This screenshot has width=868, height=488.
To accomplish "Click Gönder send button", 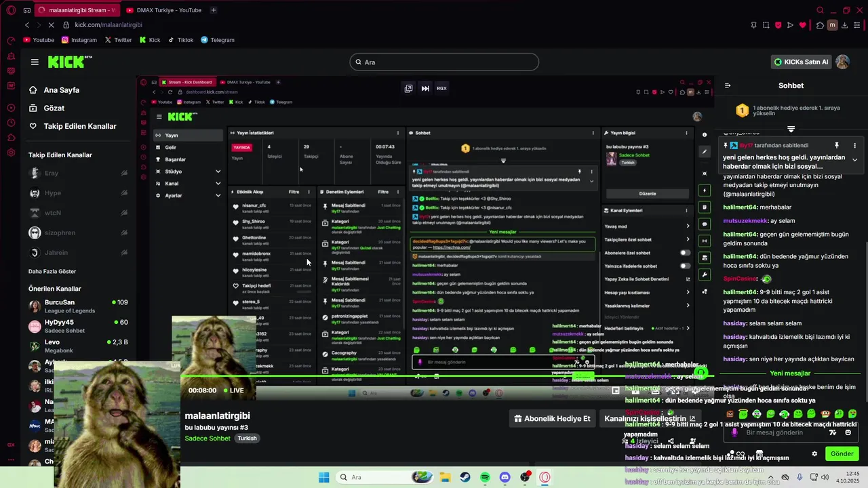I will [842, 453].
